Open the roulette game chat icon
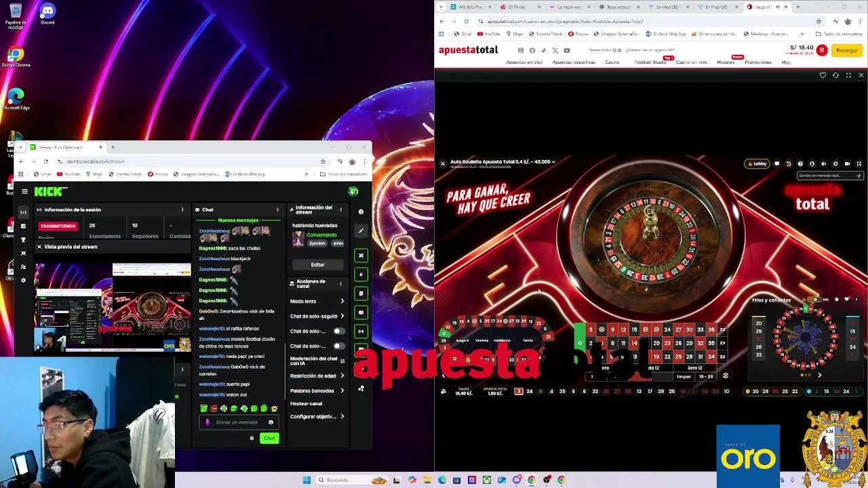Screen dimensions: 868x488 click(777, 163)
